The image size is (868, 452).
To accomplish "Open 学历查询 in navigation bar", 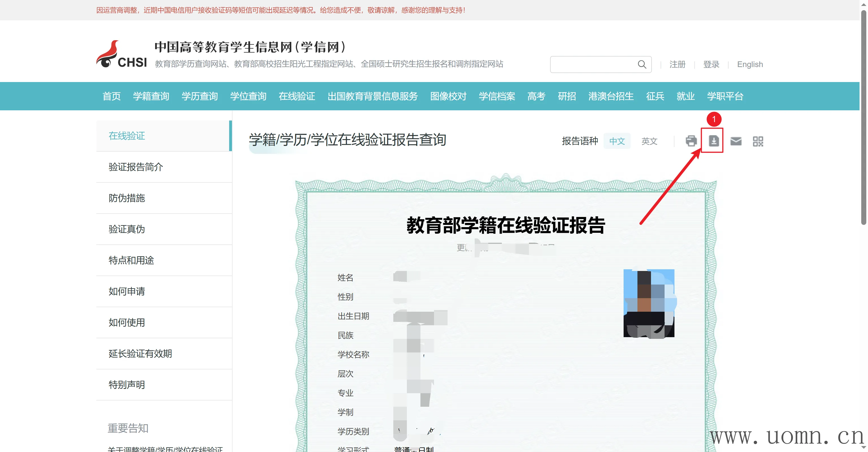I will tap(199, 96).
